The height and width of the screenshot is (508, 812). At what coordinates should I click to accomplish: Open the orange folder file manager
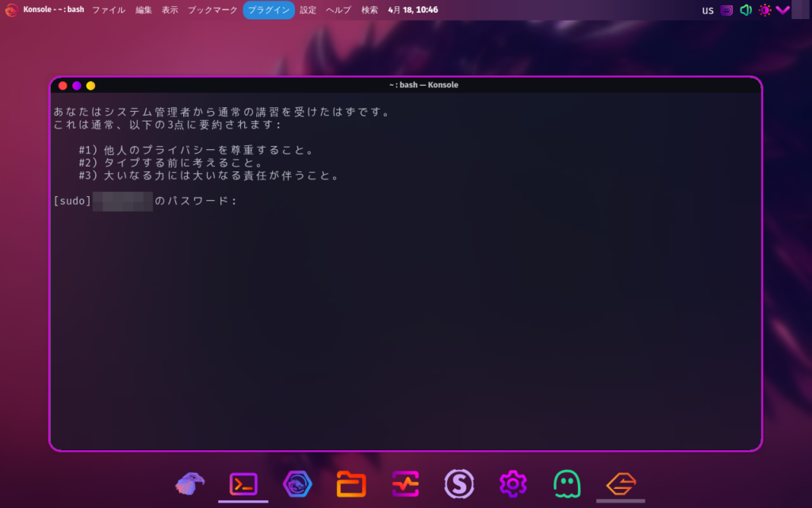[350, 483]
